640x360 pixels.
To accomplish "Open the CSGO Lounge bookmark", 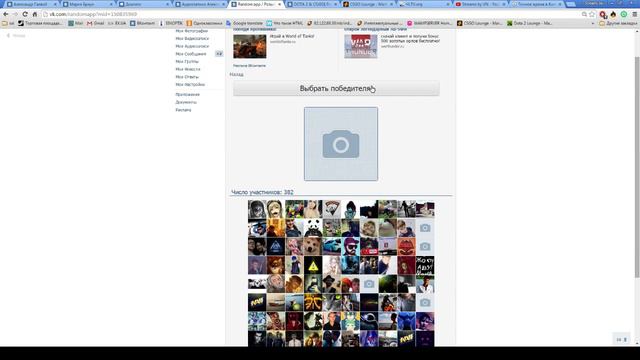I will point(480,23).
